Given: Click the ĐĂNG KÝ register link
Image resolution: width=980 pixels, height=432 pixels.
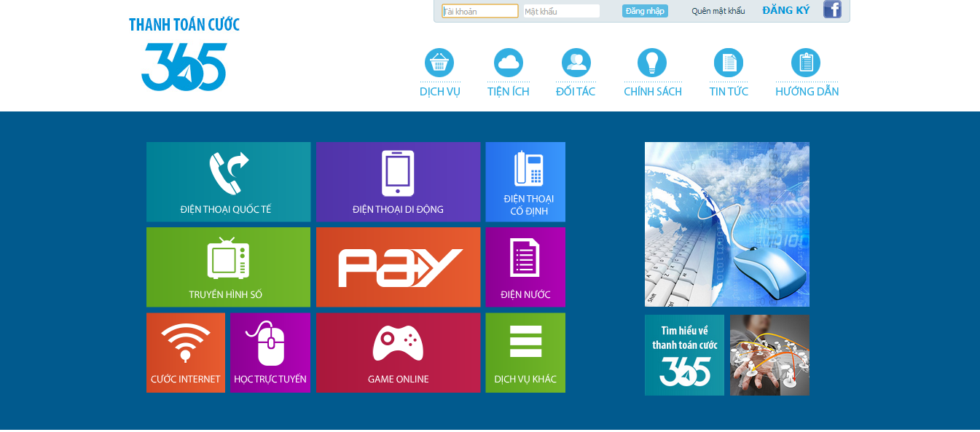Looking at the screenshot, I should (x=786, y=10).
